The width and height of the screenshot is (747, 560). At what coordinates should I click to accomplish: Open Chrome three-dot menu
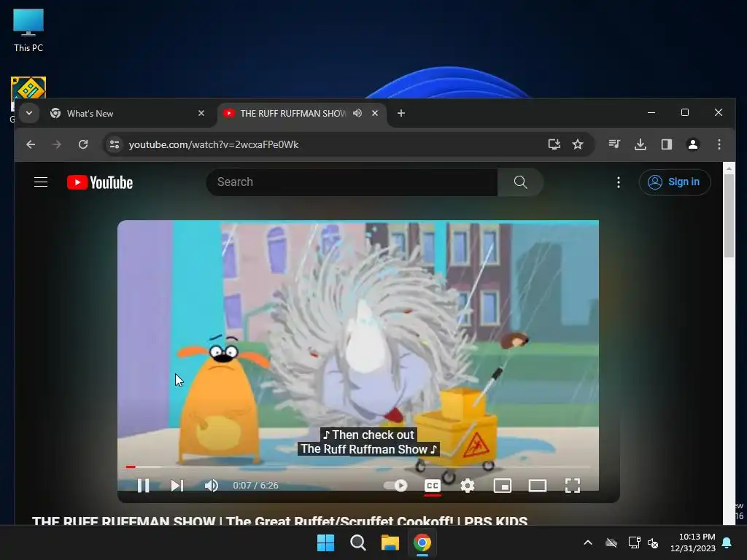(719, 144)
